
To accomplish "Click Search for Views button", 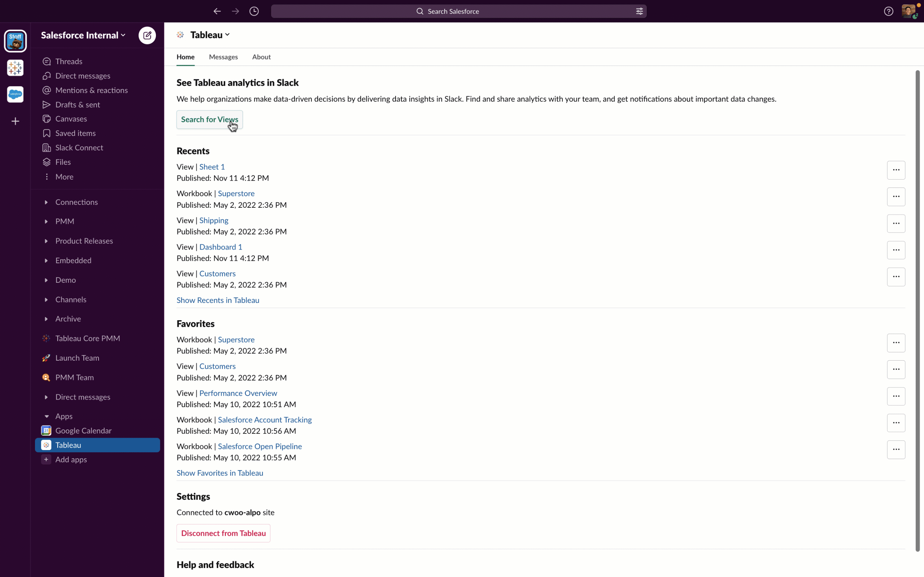I will (x=209, y=119).
